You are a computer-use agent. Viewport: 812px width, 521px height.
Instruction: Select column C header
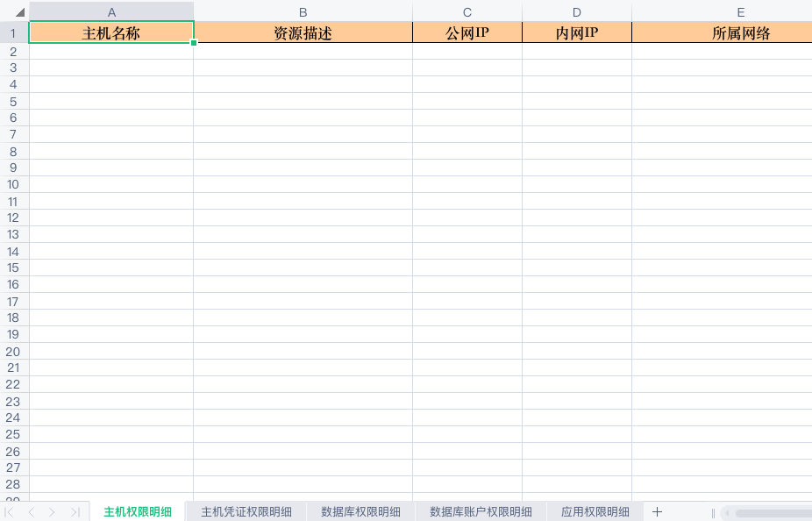(467, 12)
